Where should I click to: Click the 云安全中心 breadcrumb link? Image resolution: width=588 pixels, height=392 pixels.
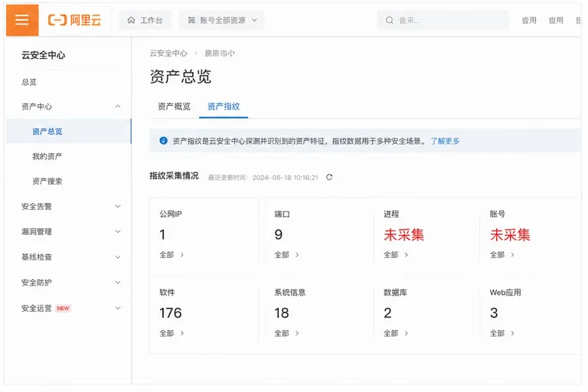168,54
